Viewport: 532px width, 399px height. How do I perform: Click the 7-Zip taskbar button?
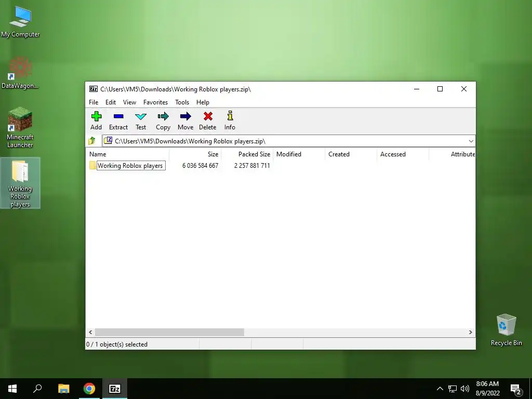pyautogui.click(x=115, y=389)
